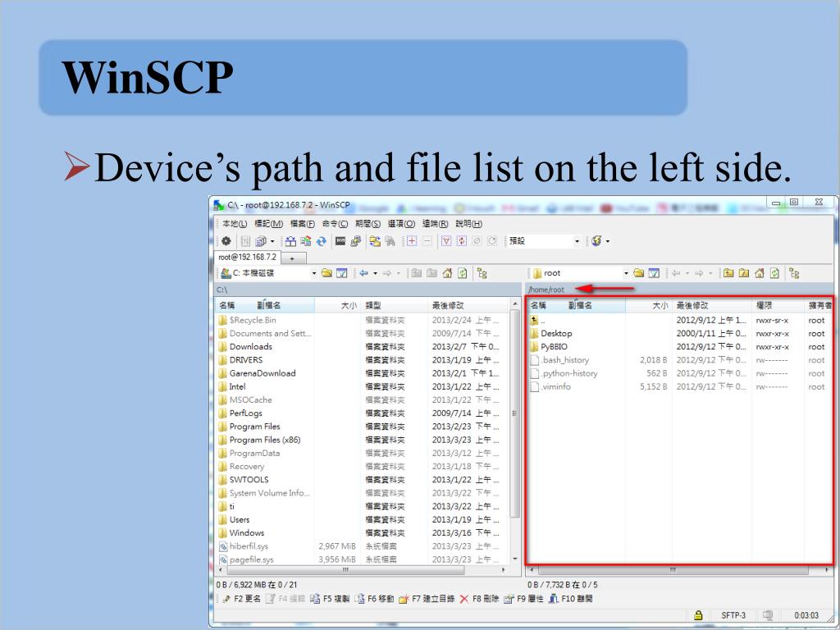This screenshot has width=840, height=630.
Task: Click the queue/transfer copy icon in the toolbar
Action: (261, 241)
